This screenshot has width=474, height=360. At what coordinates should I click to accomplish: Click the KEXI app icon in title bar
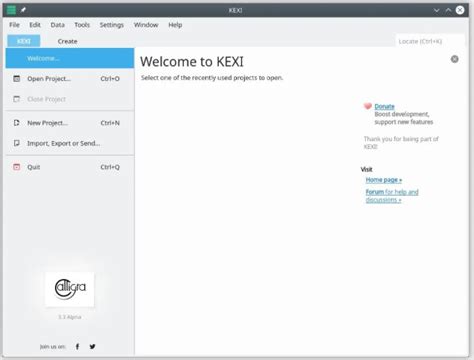point(11,10)
